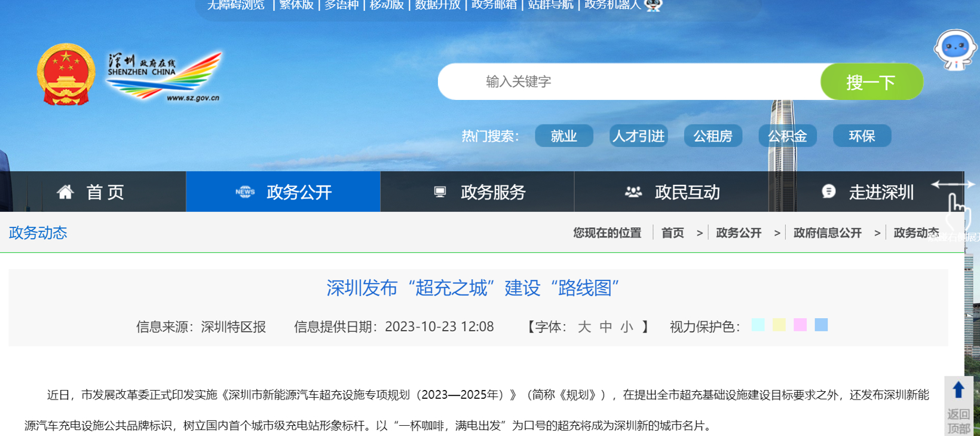Viewport: 980px width, 436px height.
Task: Click the home icon beside 首页
Action: [65, 192]
